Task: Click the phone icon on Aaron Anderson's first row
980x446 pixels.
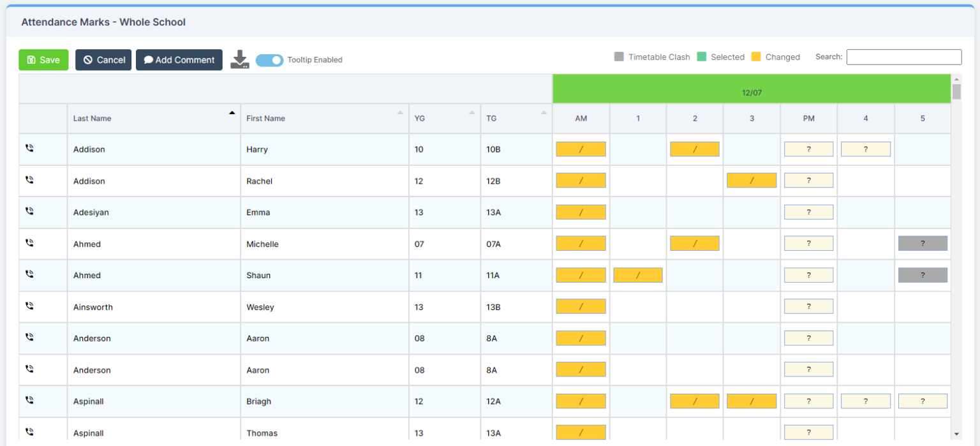Action: click(29, 337)
